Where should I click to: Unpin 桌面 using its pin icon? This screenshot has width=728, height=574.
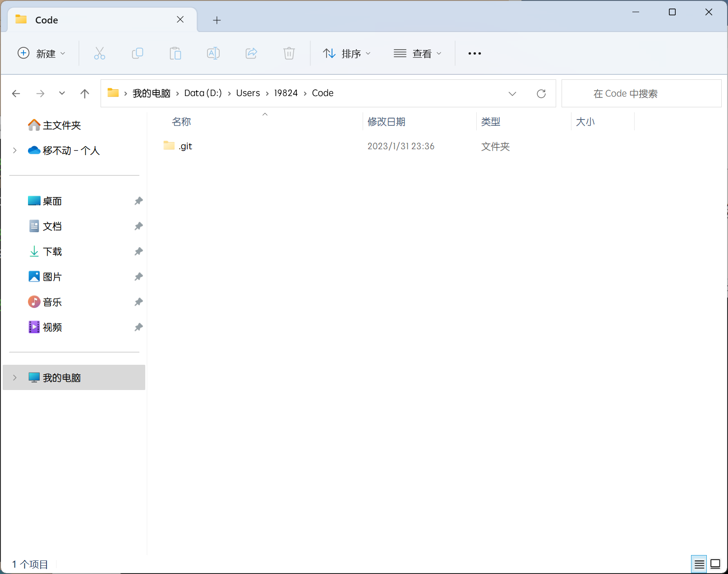click(x=138, y=201)
